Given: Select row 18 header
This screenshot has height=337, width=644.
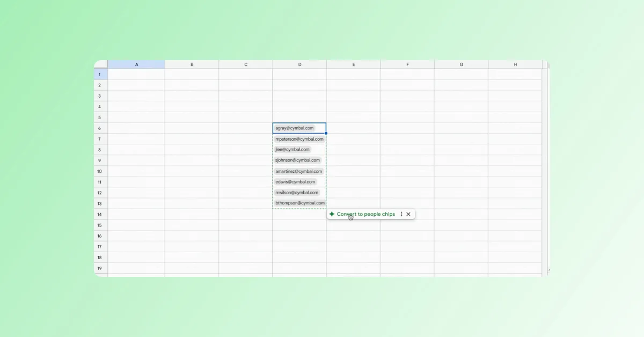Looking at the screenshot, I should (101, 257).
